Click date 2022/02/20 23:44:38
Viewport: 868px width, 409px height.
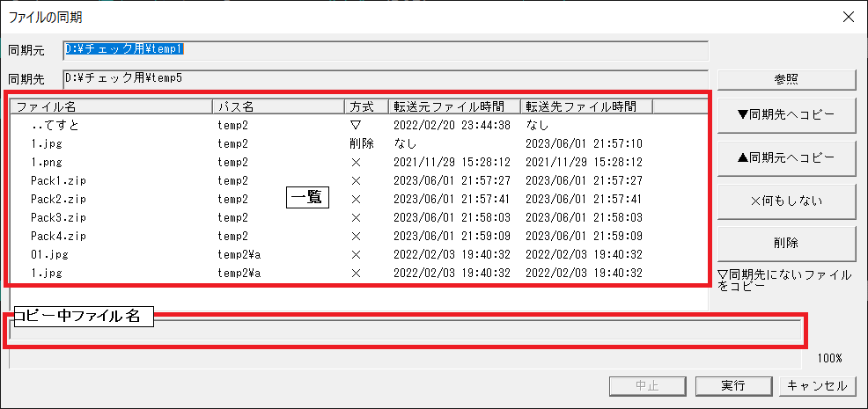click(452, 126)
